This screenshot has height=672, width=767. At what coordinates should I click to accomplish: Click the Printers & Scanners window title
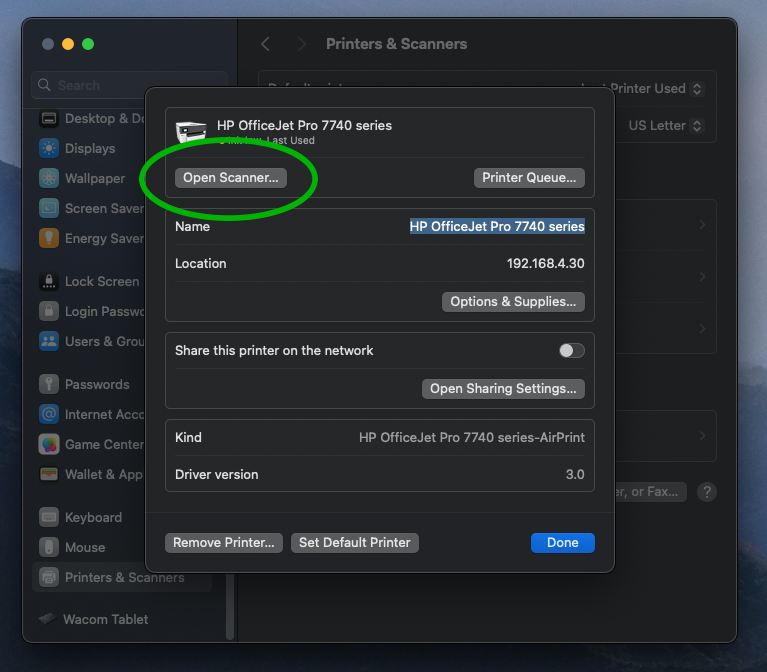[396, 44]
